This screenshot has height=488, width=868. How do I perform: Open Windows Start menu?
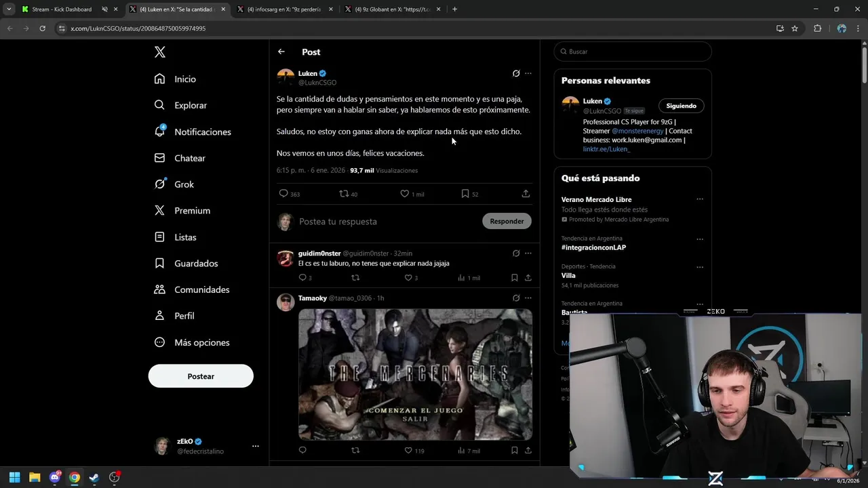[14, 477]
